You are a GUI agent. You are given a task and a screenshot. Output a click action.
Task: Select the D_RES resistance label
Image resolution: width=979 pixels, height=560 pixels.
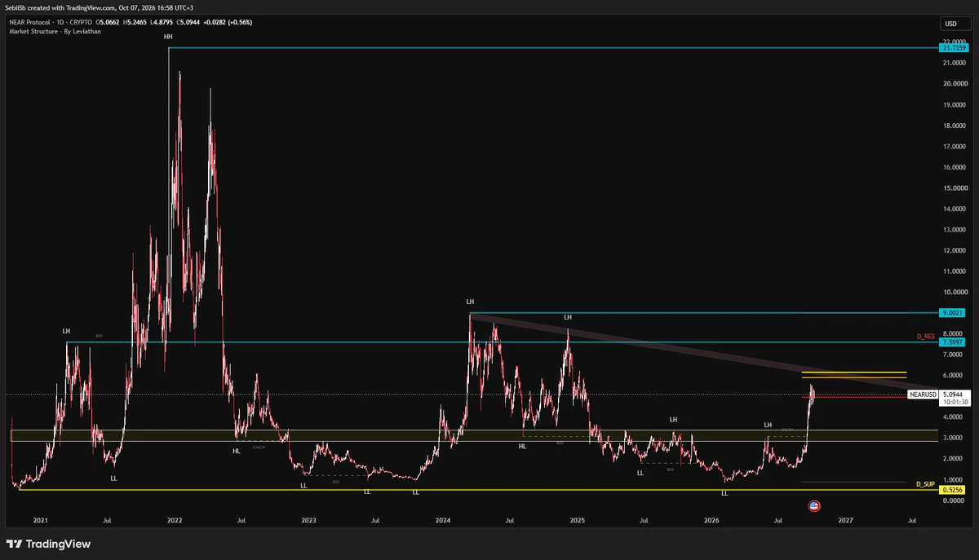(924, 336)
